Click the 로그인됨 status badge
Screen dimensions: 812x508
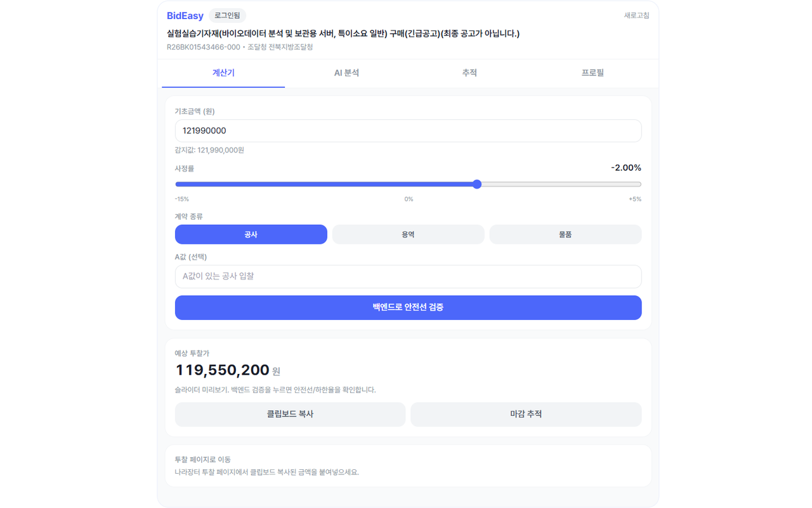(x=227, y=15)
